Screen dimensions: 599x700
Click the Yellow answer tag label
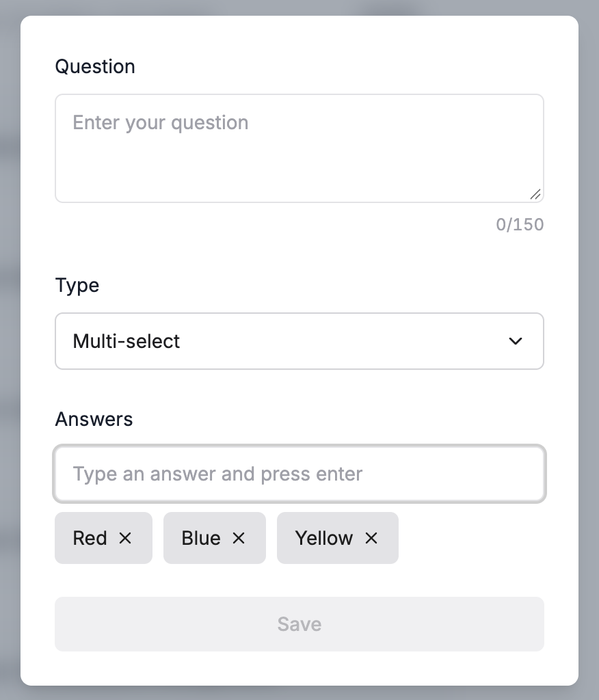324,538
